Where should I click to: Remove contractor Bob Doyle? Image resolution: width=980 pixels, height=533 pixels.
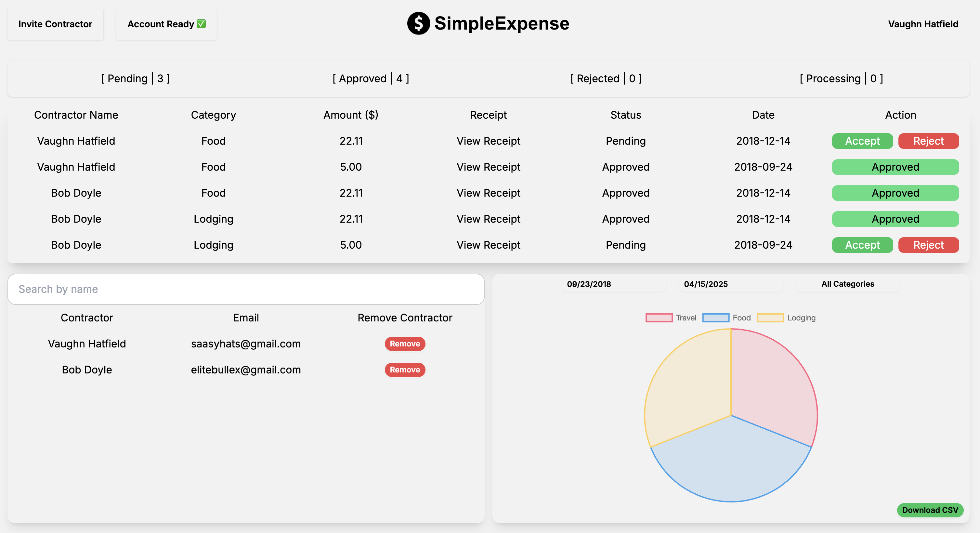point(405,370)
